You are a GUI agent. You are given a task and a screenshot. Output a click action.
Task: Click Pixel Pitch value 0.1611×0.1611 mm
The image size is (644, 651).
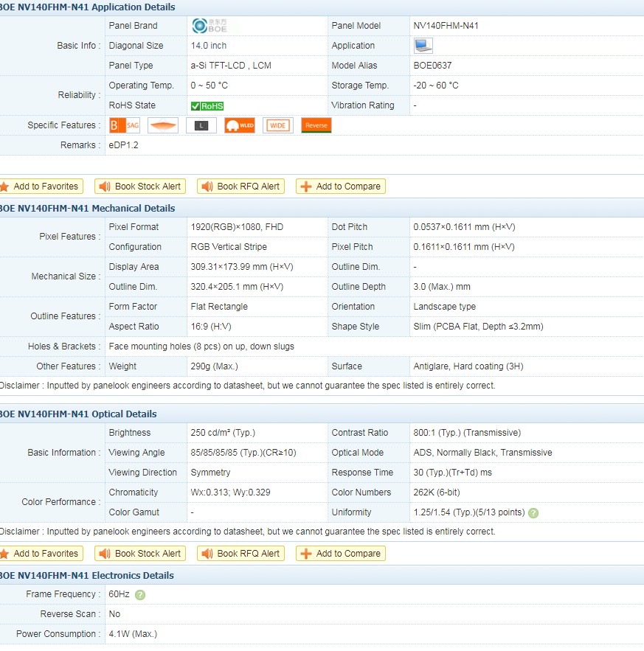(464, 247)
